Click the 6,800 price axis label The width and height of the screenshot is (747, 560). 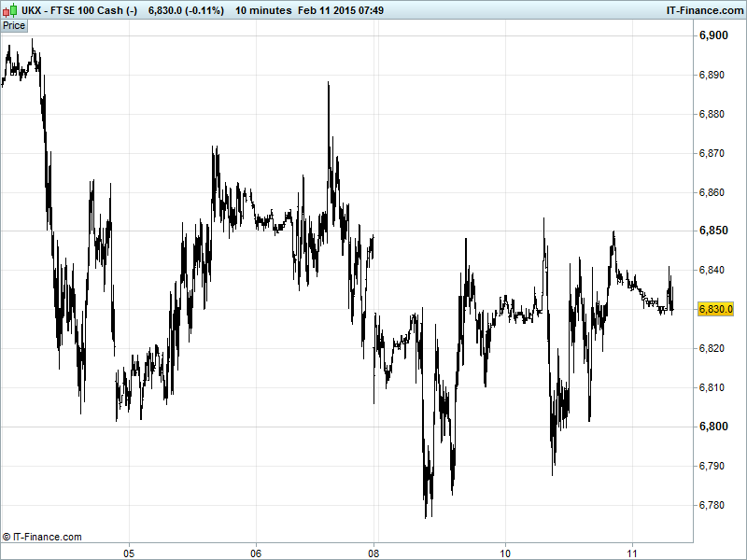click(713, 427)
